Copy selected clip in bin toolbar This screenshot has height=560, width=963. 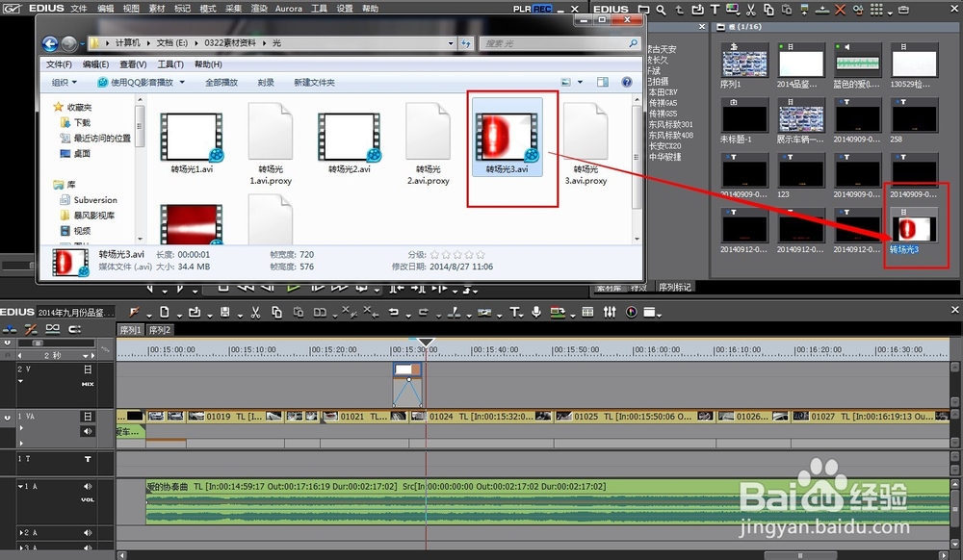tap(768, 10)
